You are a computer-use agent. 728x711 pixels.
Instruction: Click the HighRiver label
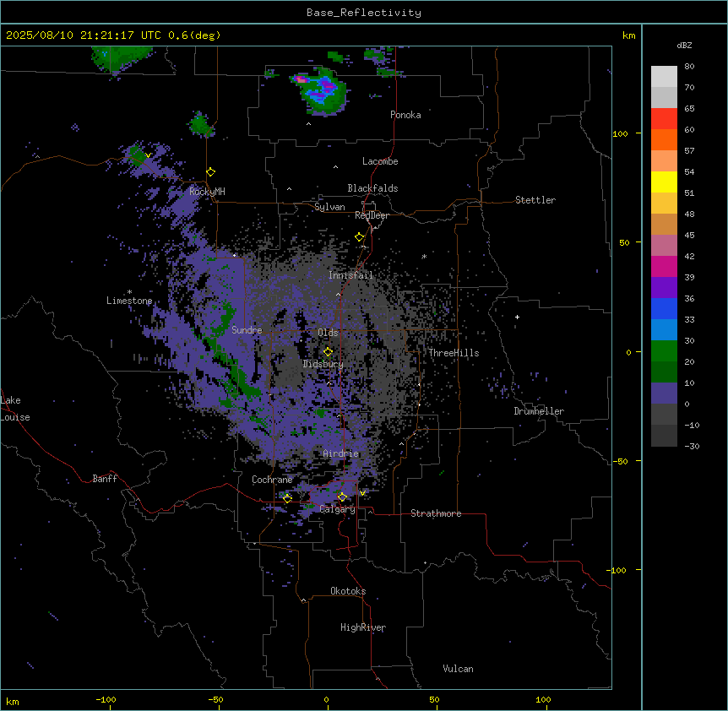(363, 627)
